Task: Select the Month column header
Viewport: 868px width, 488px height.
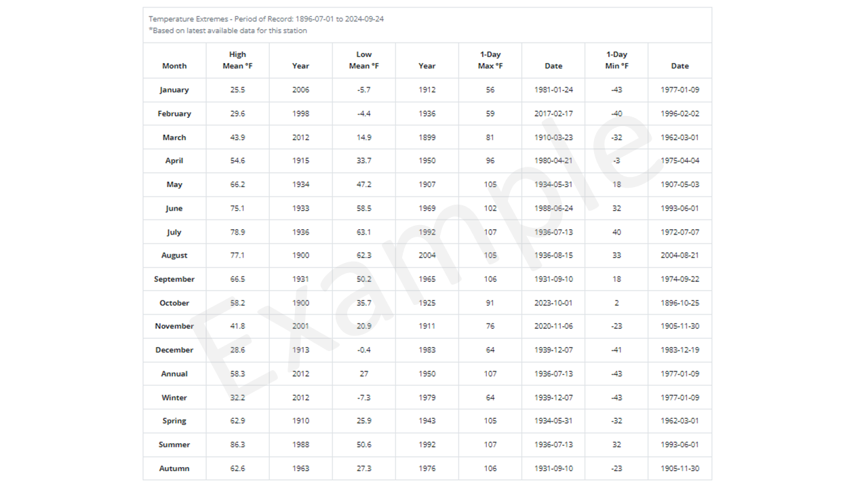Action: [x=174, y=66]
